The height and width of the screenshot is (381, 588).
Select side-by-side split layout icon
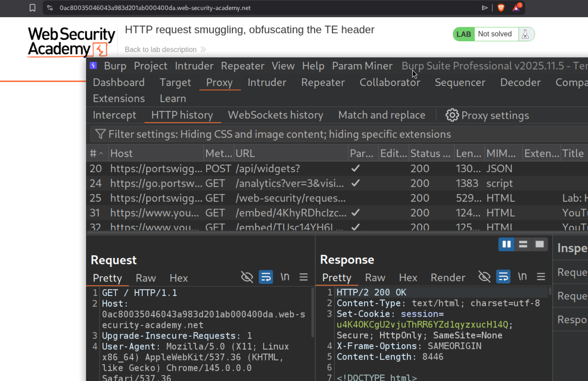(x=506, y=244)
